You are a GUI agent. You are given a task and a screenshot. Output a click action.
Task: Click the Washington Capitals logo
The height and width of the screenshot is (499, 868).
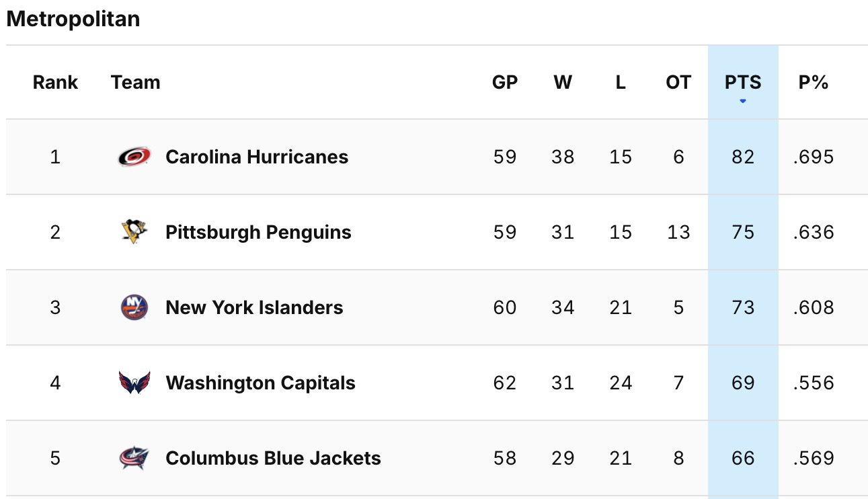134,383
